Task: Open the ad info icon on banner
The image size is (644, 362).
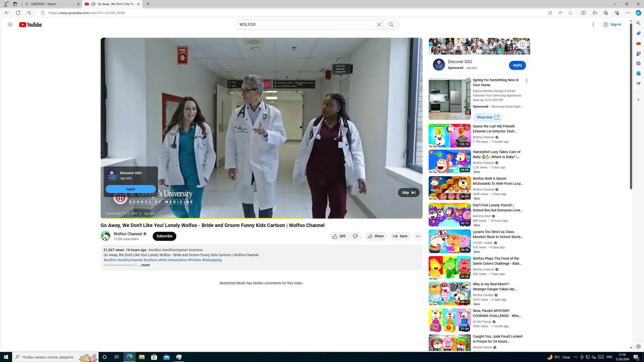Action: (x=522, y=44)
